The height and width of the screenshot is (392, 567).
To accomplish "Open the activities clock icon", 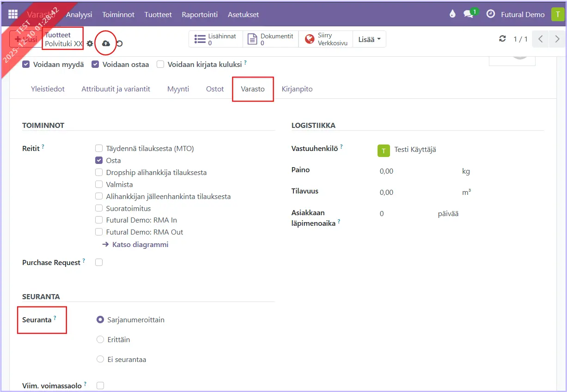I will (x=491, y=14).
